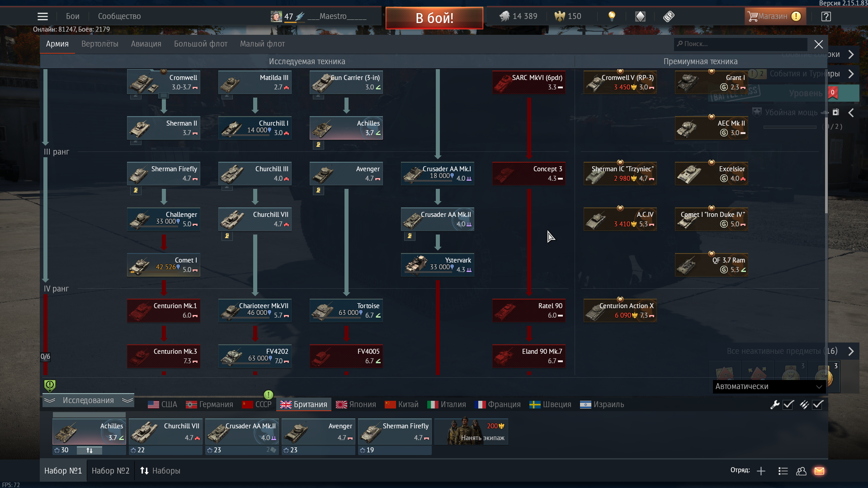Switch to the Вертолёты tab
The image size is (868, 488).
[99, 44]
